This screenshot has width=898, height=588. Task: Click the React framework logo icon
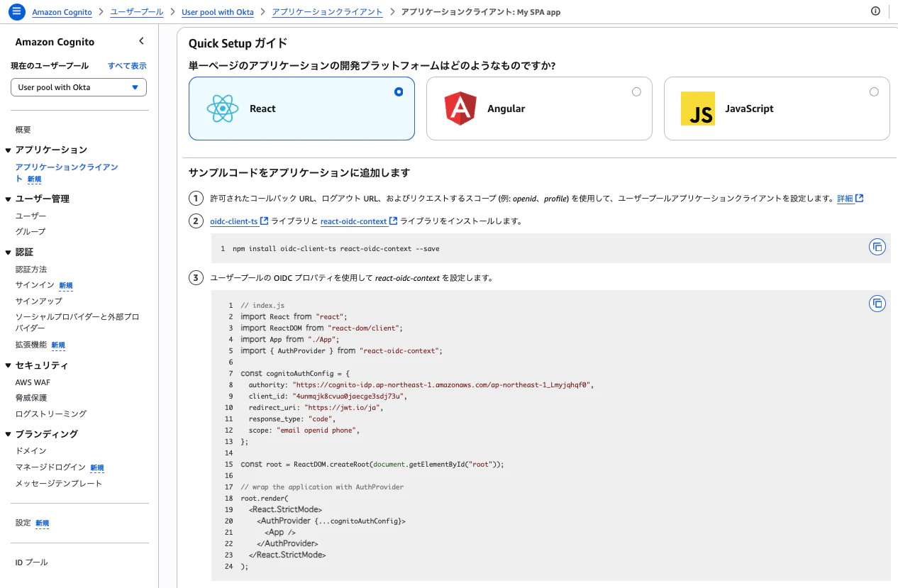tap(222, 109)
